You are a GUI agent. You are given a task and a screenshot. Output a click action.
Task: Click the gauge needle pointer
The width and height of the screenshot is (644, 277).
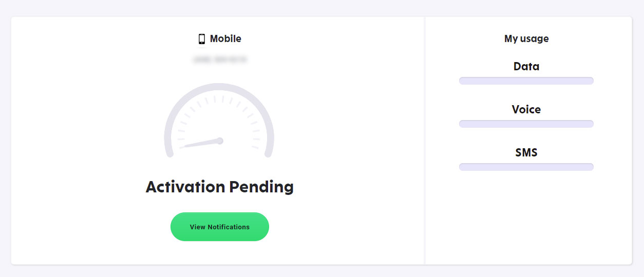coord(199,144)
